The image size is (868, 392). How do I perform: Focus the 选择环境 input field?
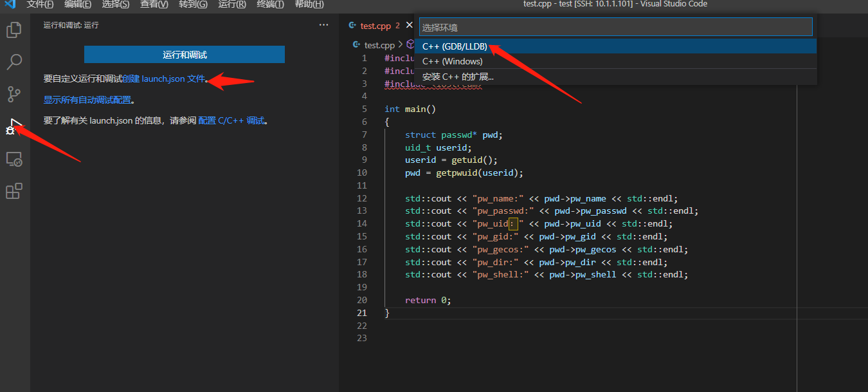pyautogui.click(x=616, y=27)
